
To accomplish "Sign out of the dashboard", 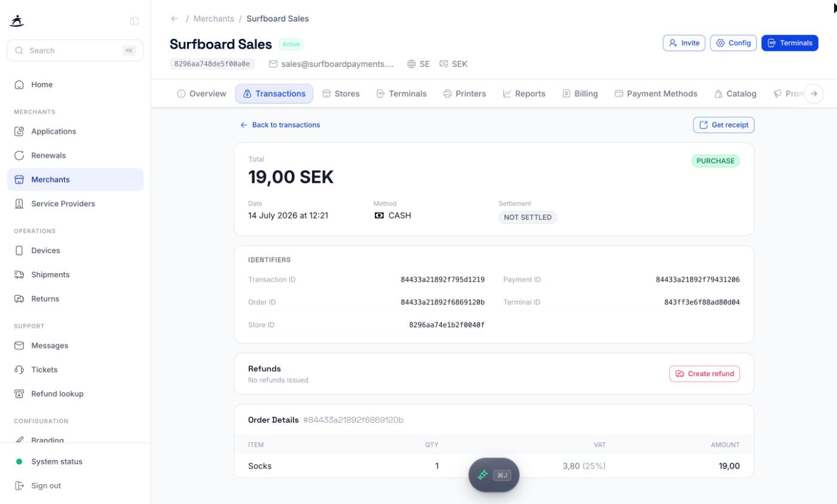I will point(75,485).
